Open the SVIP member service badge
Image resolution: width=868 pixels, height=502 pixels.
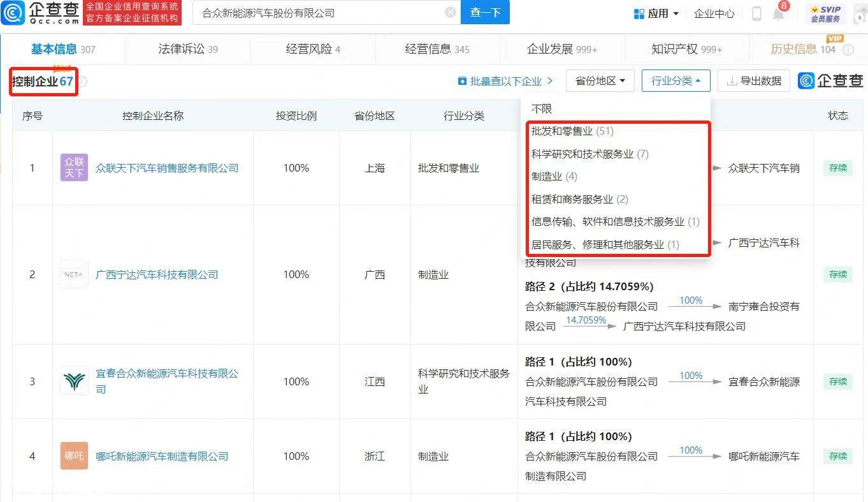(x=826, y=13)
